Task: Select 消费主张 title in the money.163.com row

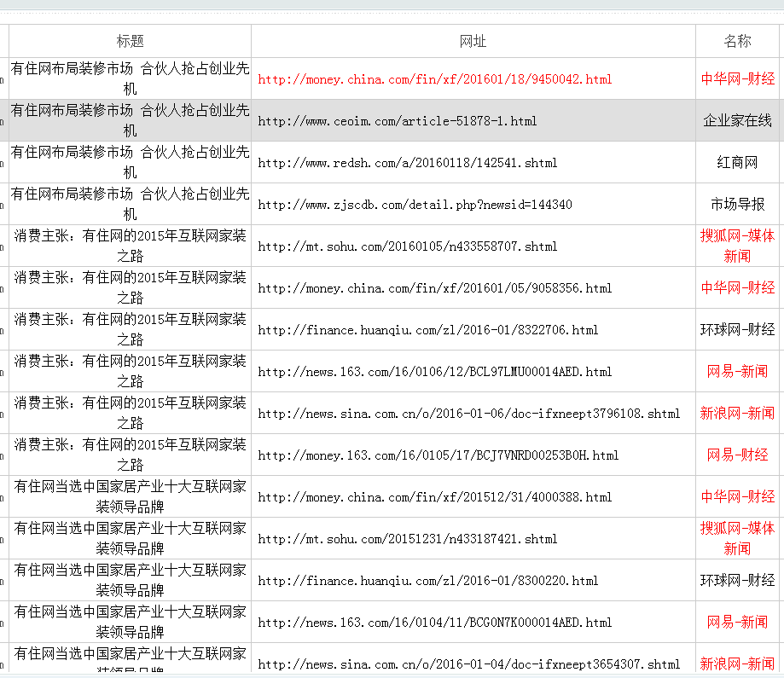Action: coord(130,455)
